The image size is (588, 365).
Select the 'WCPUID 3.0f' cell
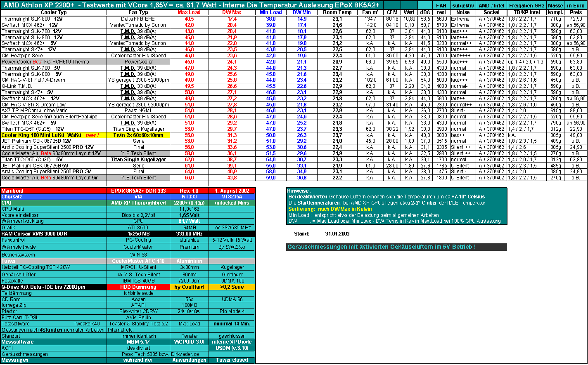coord(189,342)
